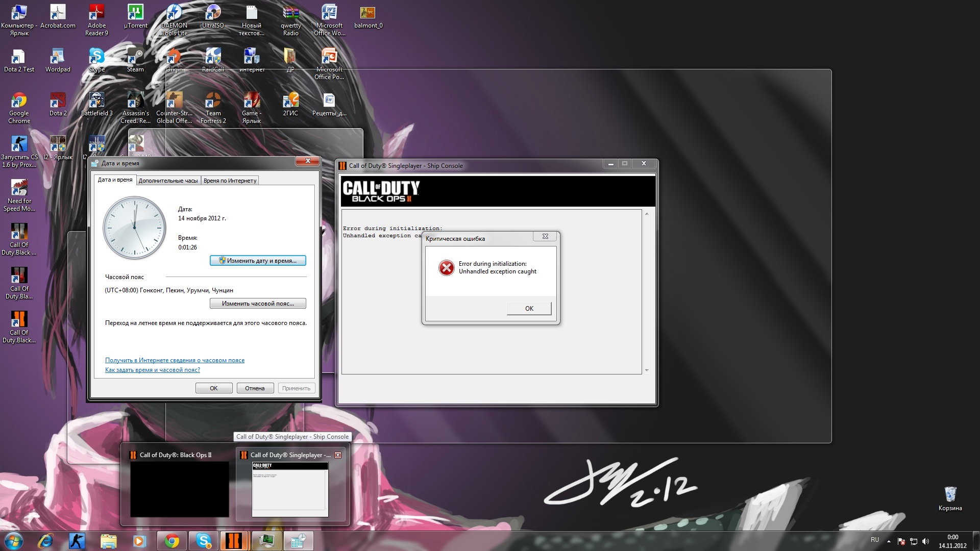Select the DAEMON Tools Lite desktop icon
This screenshot has width=980, height=551.
pos(174,20)
